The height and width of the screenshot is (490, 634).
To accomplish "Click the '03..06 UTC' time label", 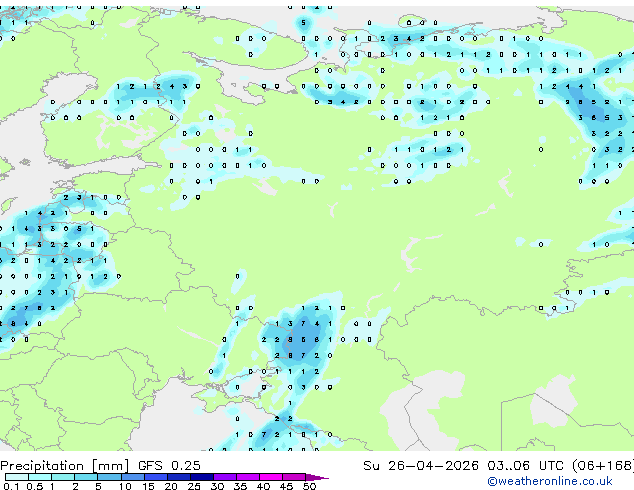I will coord(525,465).
